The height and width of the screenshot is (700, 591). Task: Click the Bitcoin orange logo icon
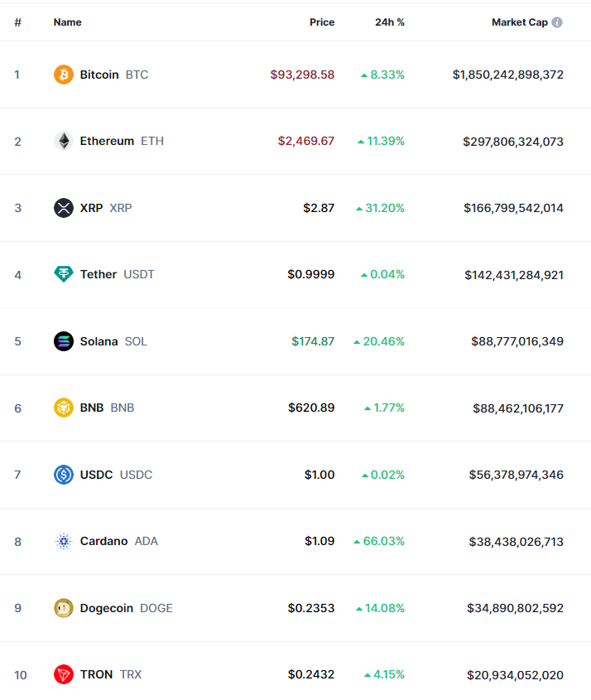64,75
